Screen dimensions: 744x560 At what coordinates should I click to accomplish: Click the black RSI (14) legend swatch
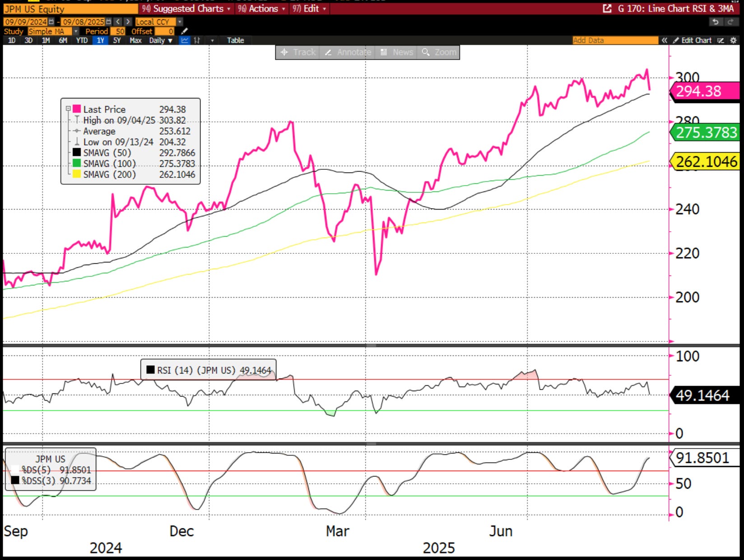point(150,370)
